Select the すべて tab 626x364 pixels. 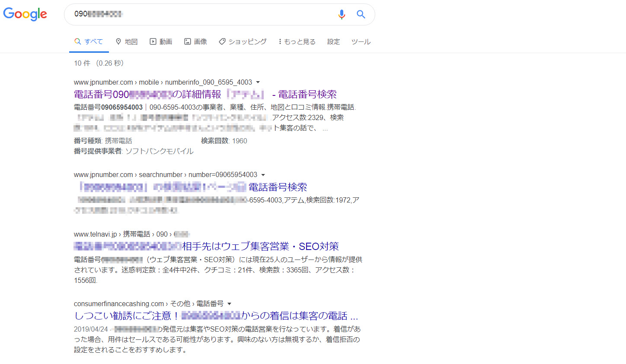pyautogui.click(x=89, y=41)
